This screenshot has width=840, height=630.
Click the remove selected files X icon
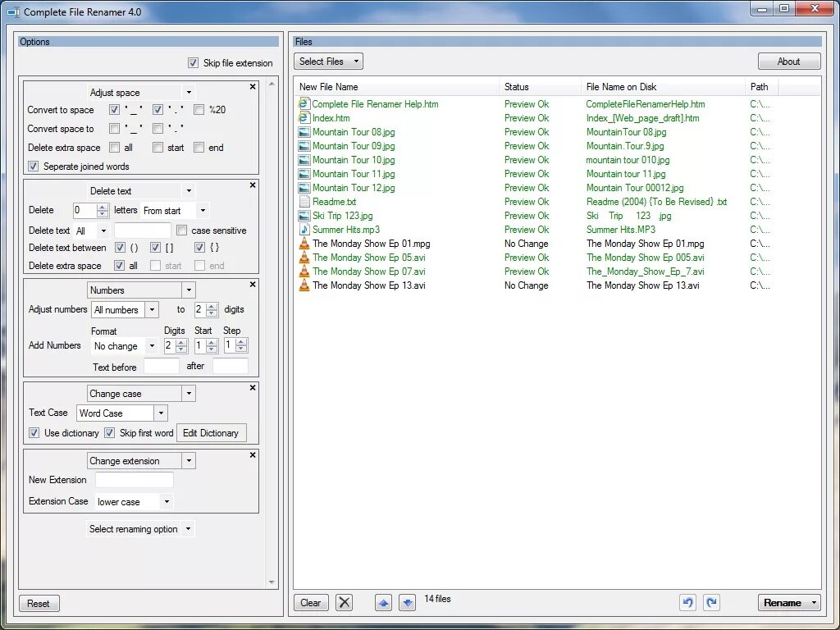[344, 603]
